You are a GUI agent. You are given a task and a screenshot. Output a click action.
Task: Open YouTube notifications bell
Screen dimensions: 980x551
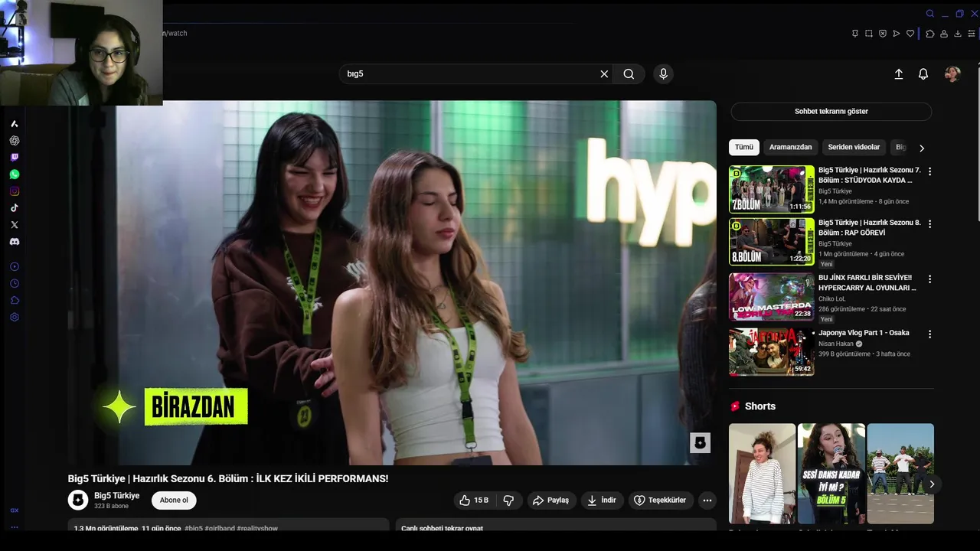click(923, 74)
